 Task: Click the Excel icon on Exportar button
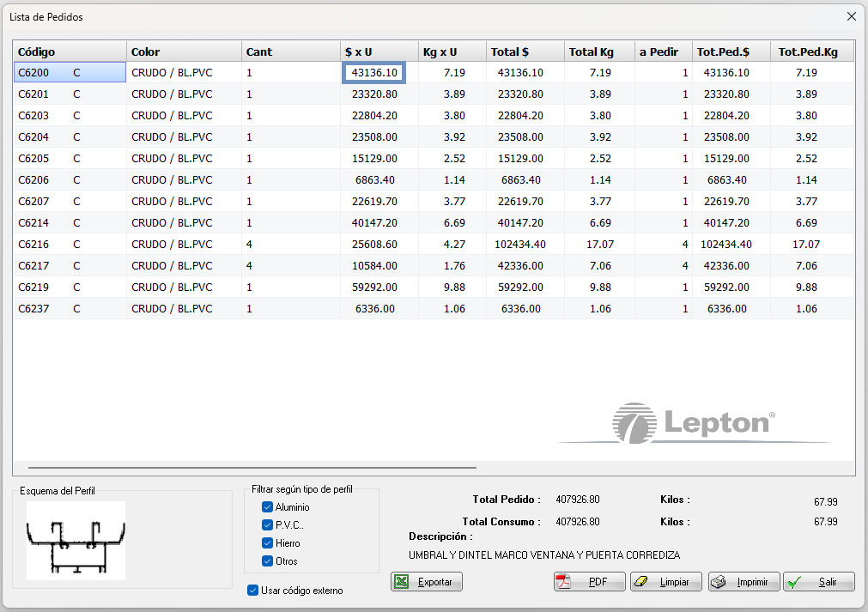pyautogui.click(x=401, y=582)
